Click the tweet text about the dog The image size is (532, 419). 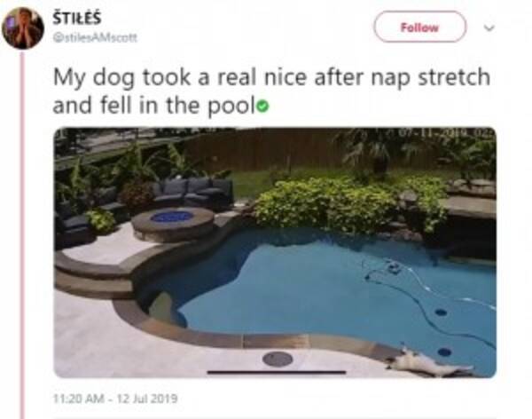pos(271,91)
